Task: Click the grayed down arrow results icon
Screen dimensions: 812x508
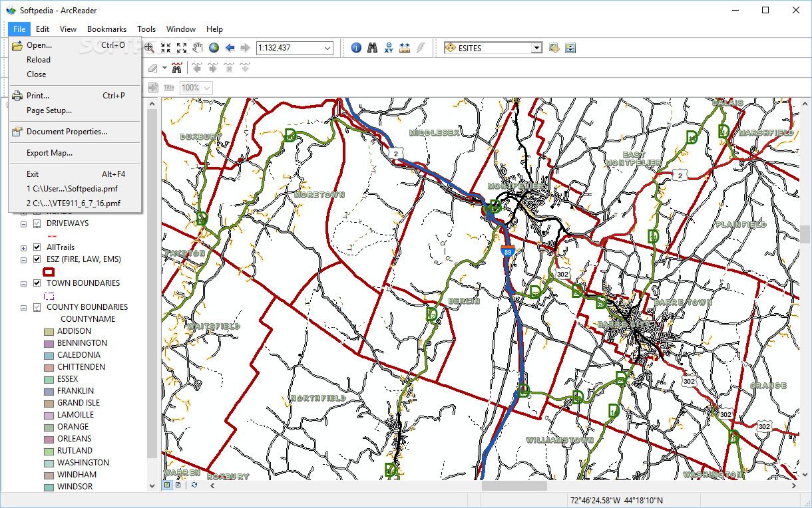Action: click(x=245, y=68)
